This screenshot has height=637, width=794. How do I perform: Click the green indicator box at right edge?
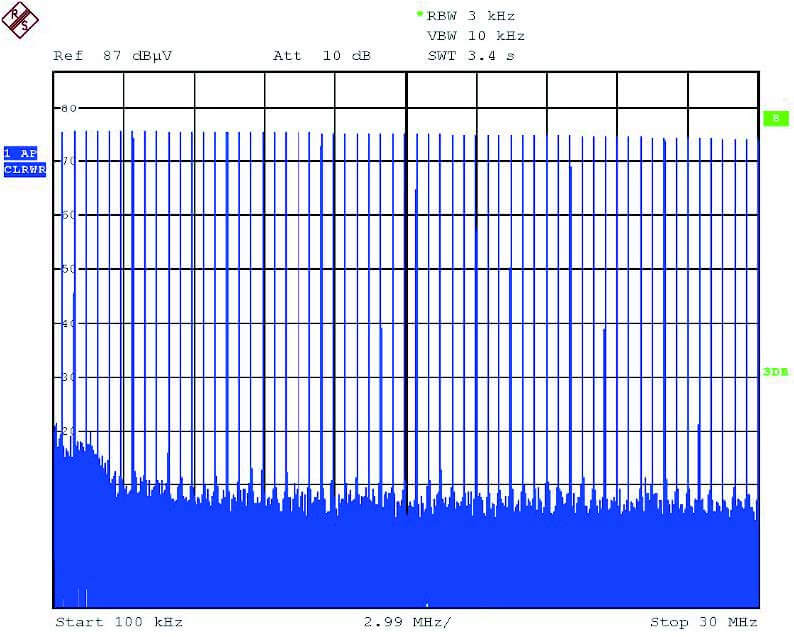[774, 118]
